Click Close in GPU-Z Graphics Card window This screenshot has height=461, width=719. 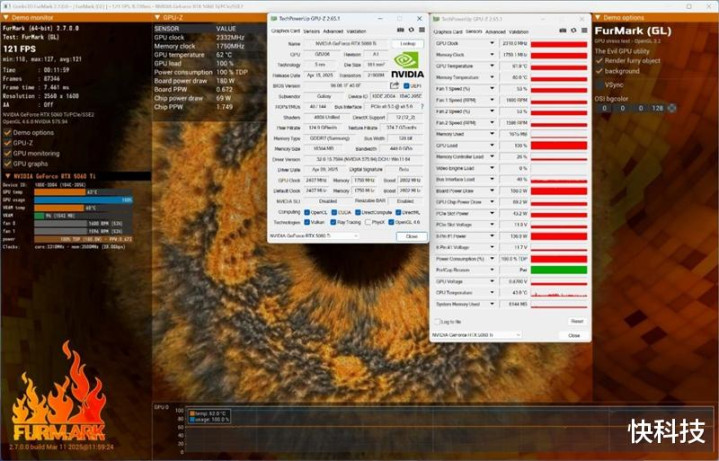tap(411, 236)
